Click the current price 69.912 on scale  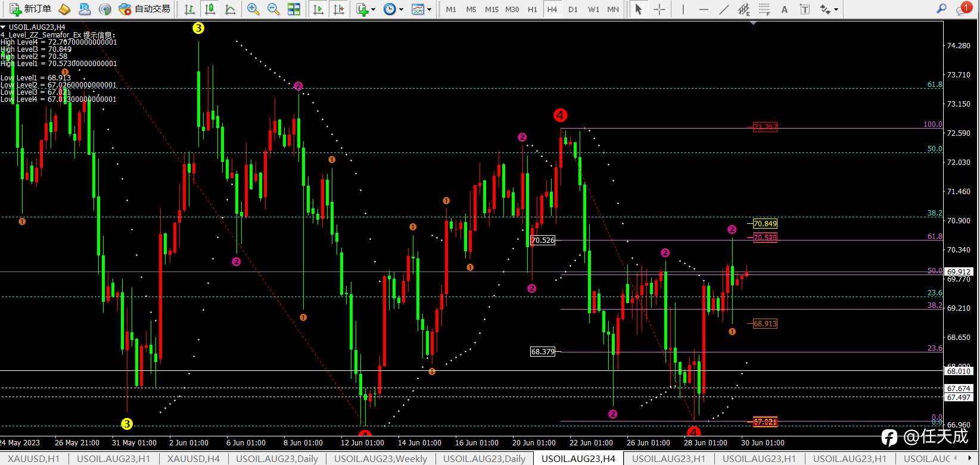tap(959, 271)
